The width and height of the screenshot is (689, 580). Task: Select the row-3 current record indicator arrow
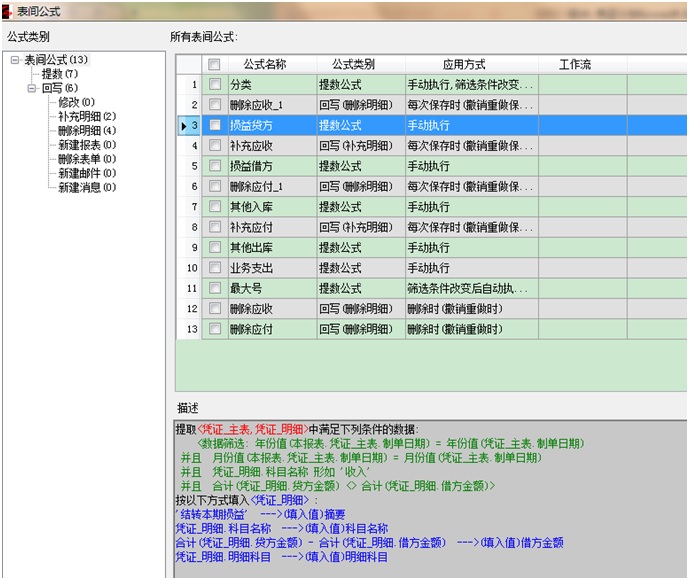183,126
